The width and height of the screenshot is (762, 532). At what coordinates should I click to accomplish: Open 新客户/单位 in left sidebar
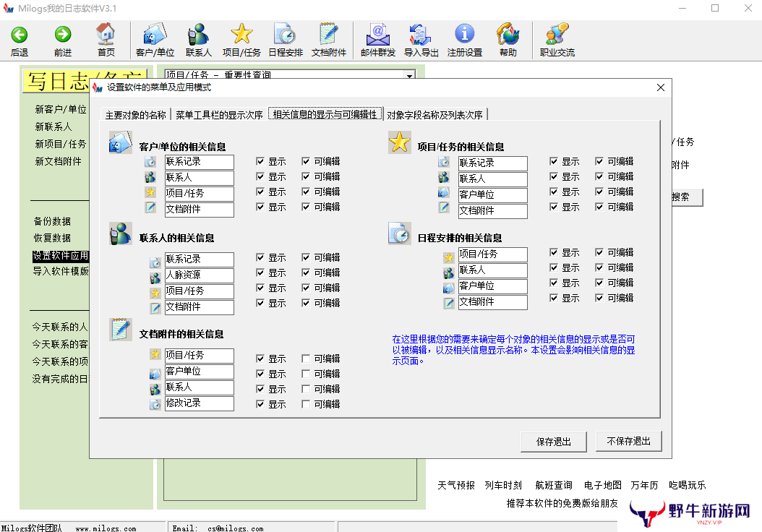point(61,109)
